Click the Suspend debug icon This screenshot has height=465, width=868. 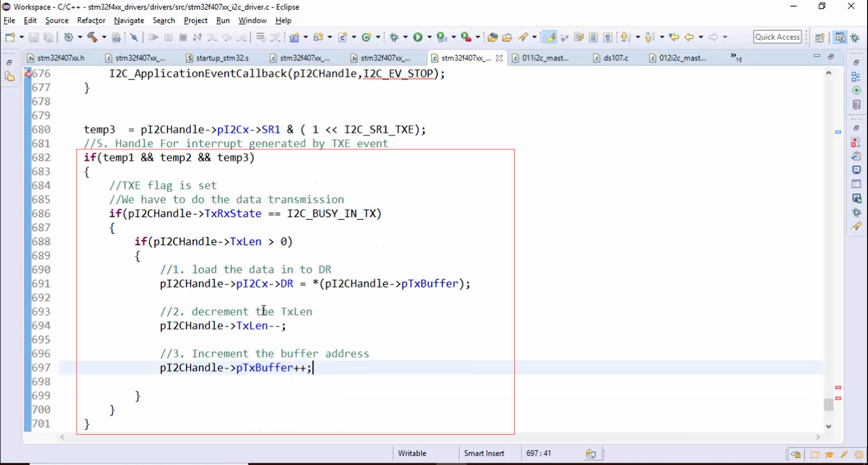click(168, 37)
